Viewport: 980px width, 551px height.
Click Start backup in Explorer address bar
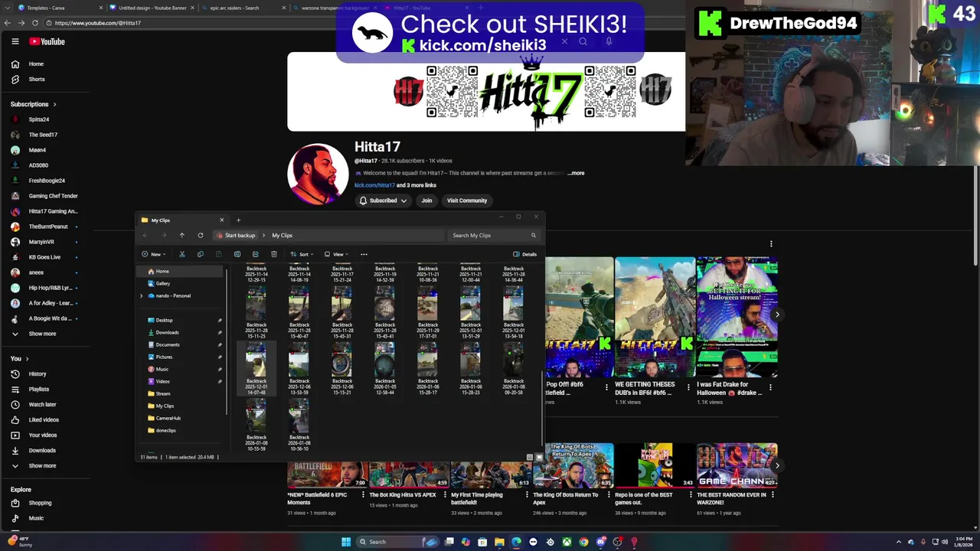coord(236,236)
